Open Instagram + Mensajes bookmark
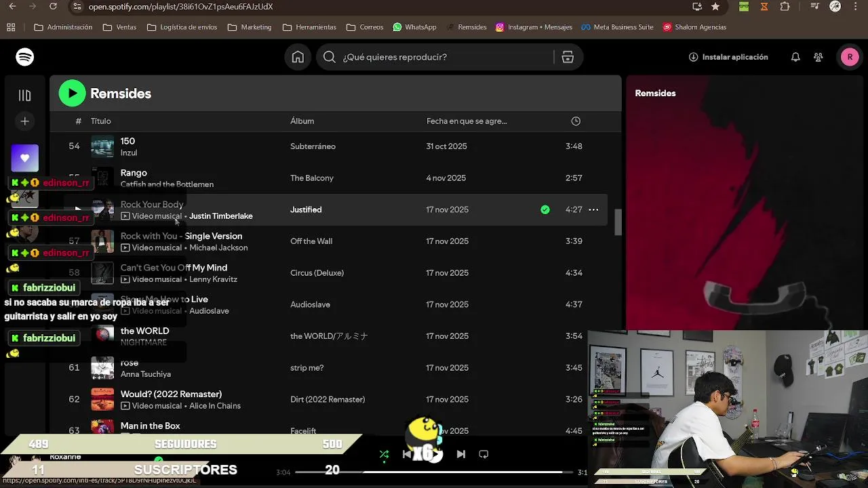Screen dimensions: 868x488 click(x=534, y=27)
